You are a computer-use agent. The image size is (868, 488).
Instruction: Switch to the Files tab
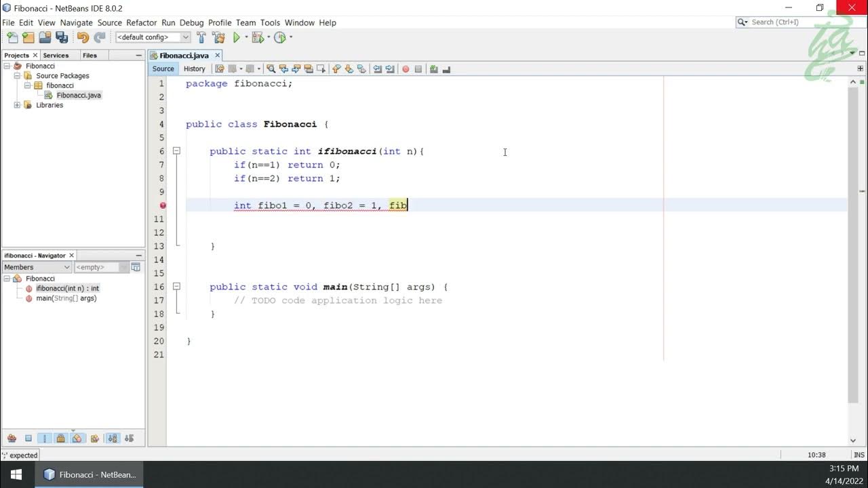pyautogui.click(x=90, y=56)
